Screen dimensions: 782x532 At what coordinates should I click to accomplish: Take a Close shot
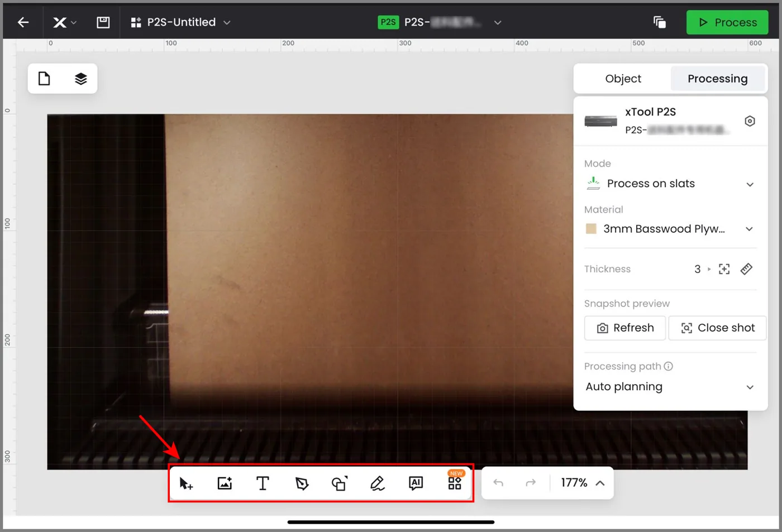click(x=717, y=328)
